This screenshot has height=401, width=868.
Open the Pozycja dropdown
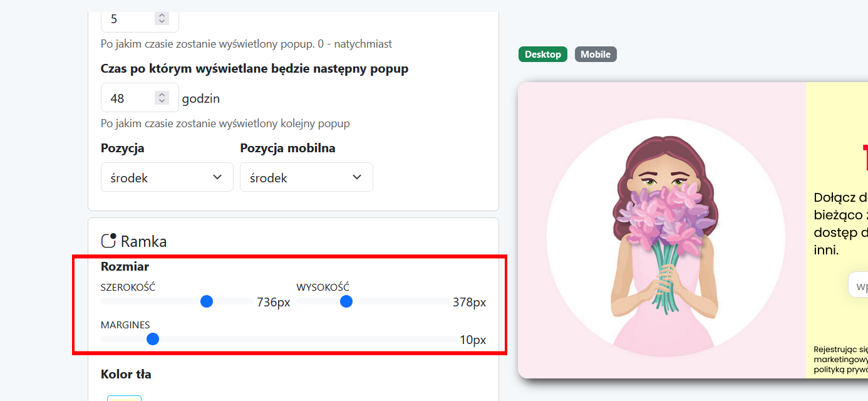coord(167,177)
